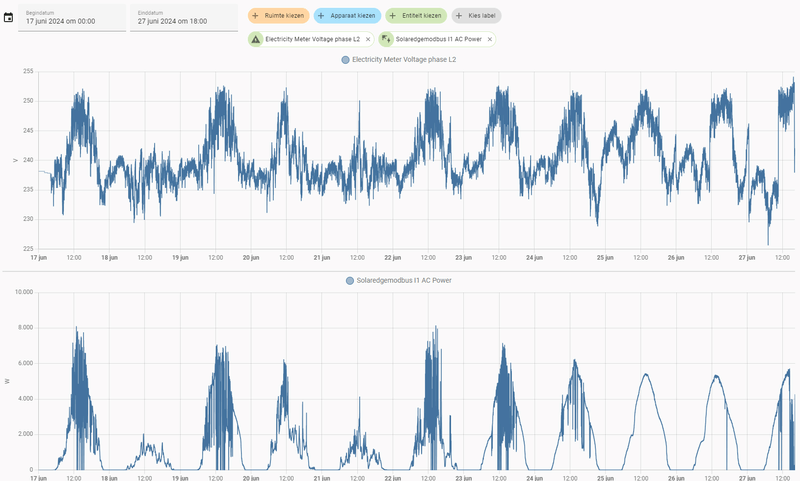Toggle the Electricity Meter Voltage phase L2 legend

[398, 60]
